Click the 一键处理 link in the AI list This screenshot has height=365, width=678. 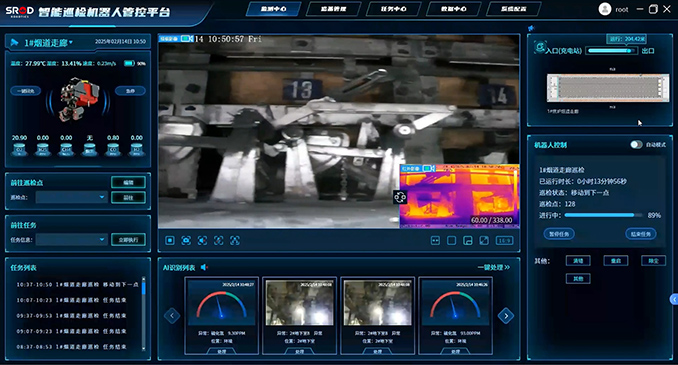[x=493, y=267]
